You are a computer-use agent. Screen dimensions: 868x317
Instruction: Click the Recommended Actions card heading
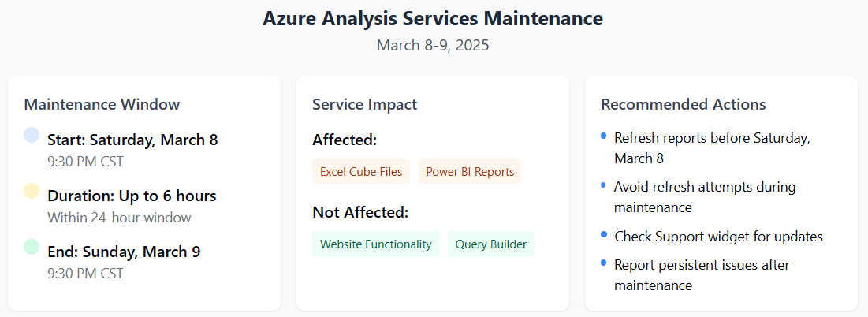pyautogui.click(x=684, y=104)
